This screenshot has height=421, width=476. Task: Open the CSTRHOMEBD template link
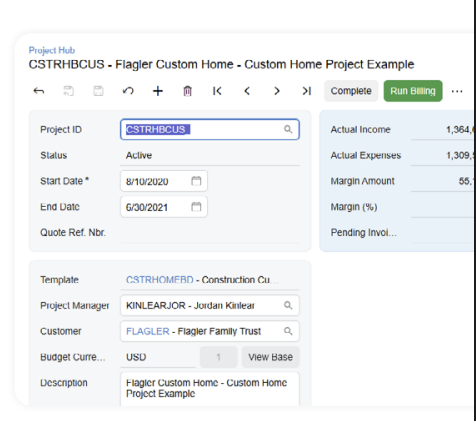tap(160, 280)
